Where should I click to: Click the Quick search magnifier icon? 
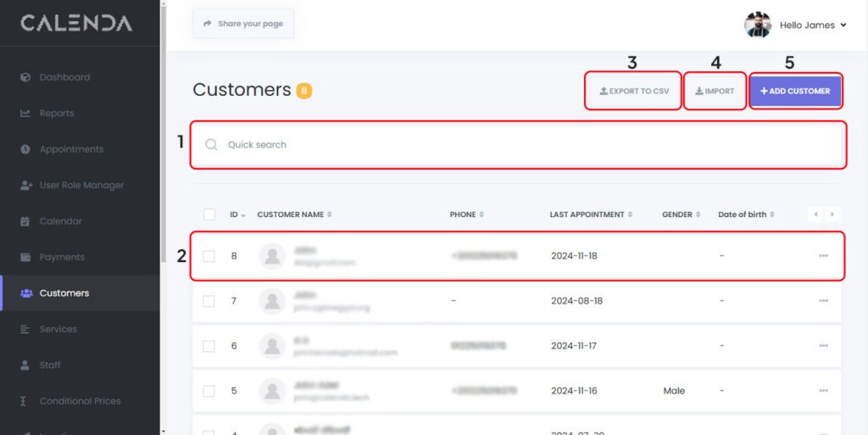(x=211, y=145)
